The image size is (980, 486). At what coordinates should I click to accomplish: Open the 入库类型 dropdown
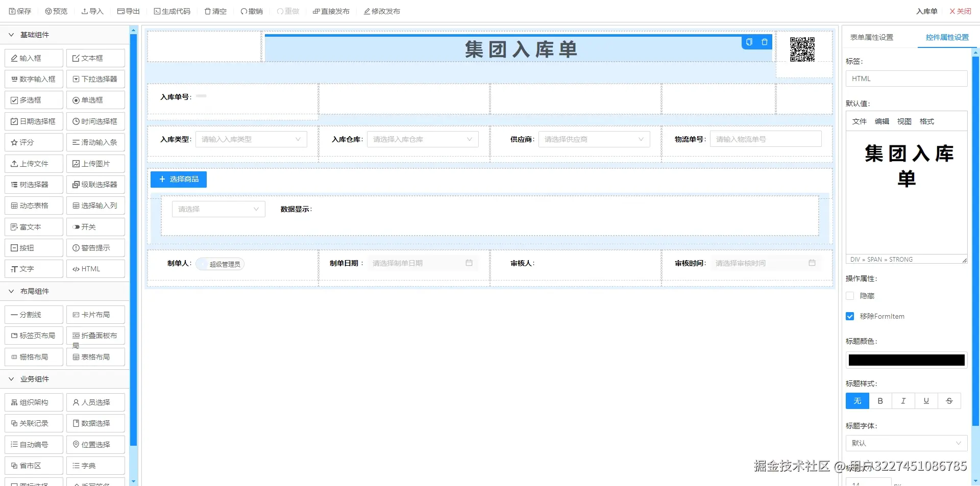tap(251, 139)
